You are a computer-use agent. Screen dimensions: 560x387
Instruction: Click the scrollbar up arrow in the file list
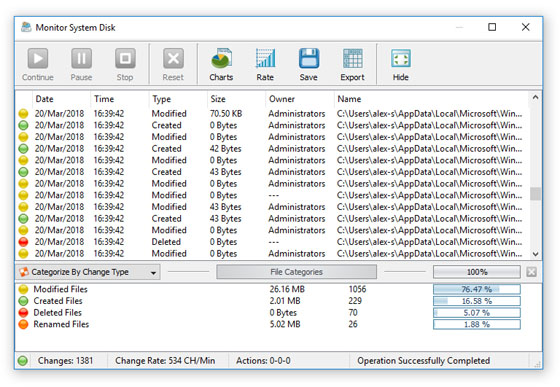tap(535, 97)
